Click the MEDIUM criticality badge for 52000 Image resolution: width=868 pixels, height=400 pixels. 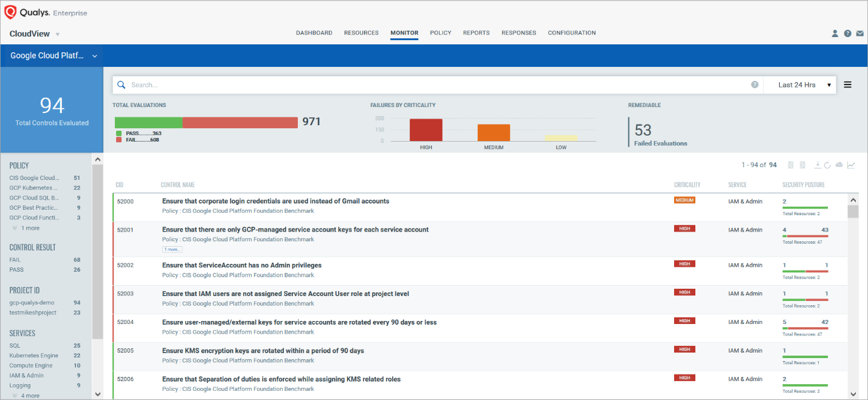pyautogui.click(x=684, y=199)
